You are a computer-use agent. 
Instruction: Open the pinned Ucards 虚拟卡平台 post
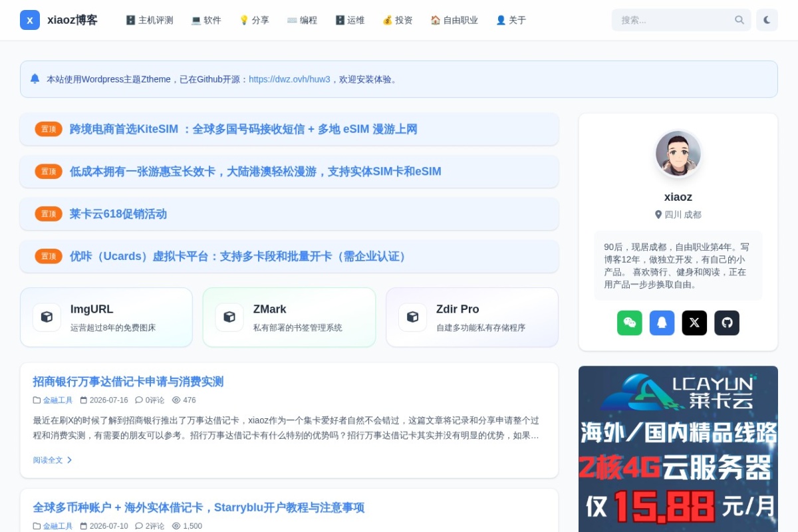239,257
